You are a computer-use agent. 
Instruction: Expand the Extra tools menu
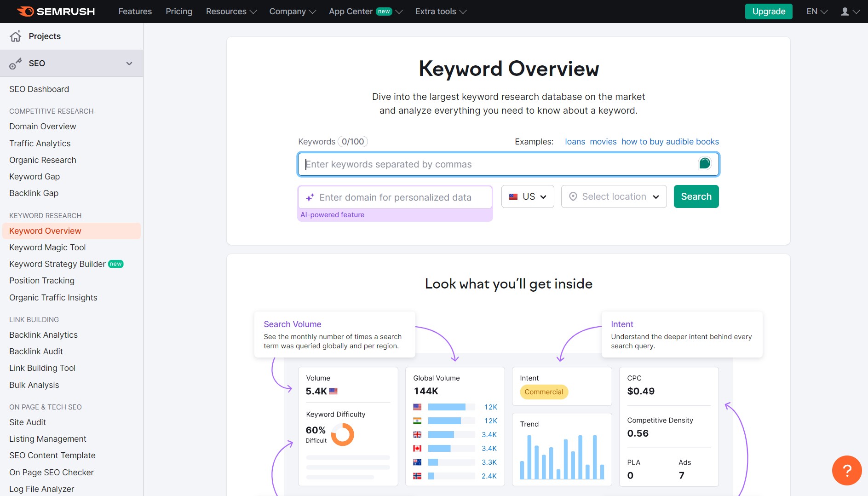pos(441,12)
